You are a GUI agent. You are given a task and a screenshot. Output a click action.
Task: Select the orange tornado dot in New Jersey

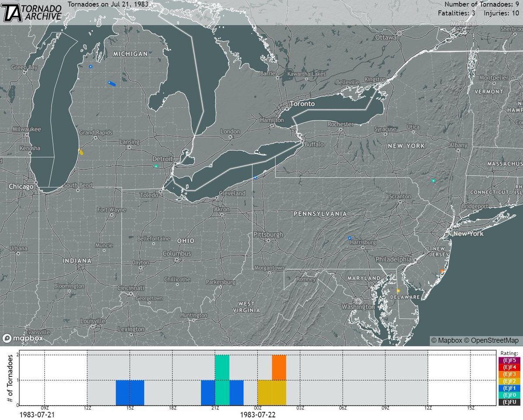coord(441,271)
